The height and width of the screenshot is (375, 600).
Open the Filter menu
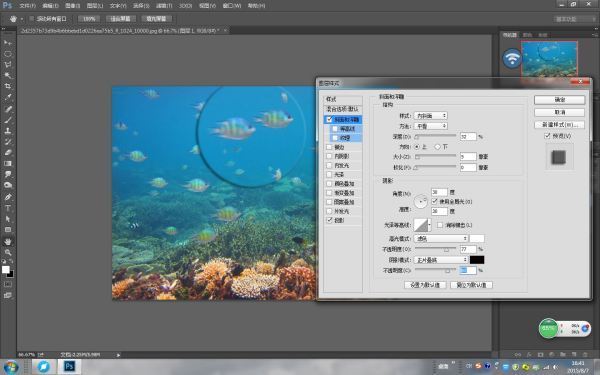164,6
